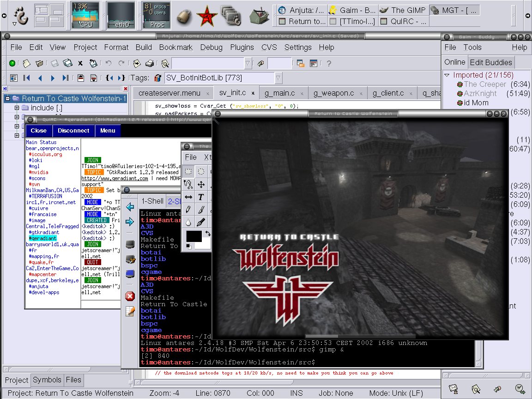Collapse Return To Castle Wolfenstein project node
This screenshot has height=399, width=532.
[x=7, y=98]
